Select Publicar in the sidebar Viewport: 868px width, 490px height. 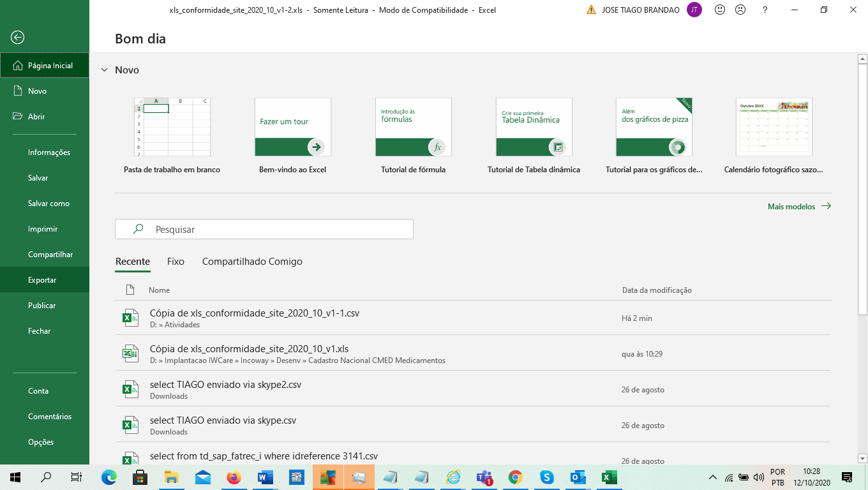tap(45, 306)
